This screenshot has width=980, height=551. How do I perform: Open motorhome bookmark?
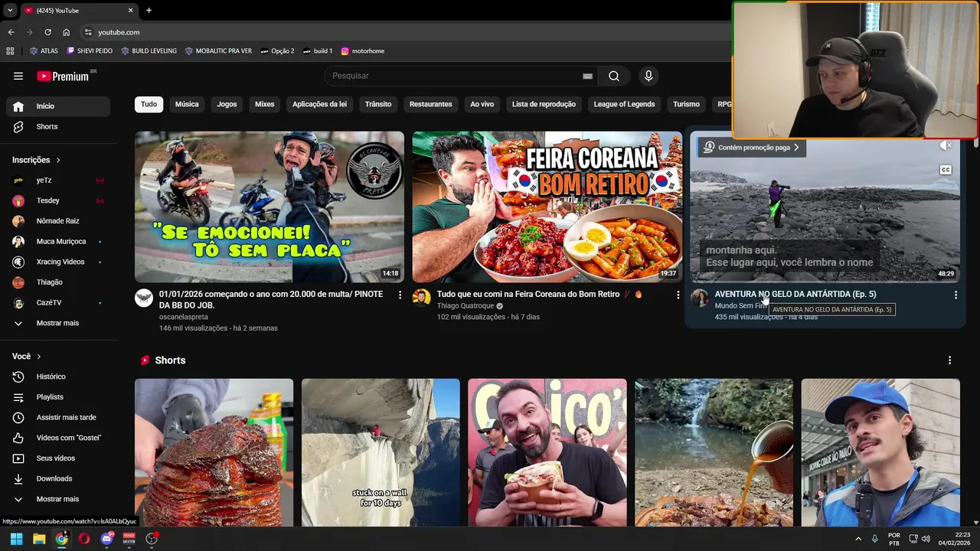tap(362, 51)
